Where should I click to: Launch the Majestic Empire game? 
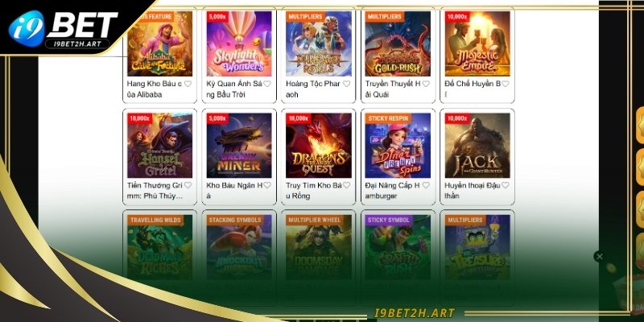(x=477, y=43)
